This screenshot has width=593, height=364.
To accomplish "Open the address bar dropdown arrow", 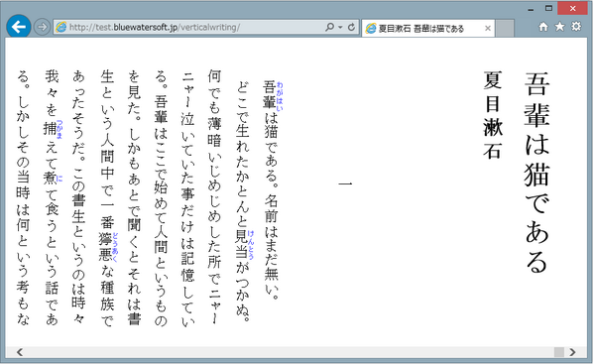I will 340,27.
